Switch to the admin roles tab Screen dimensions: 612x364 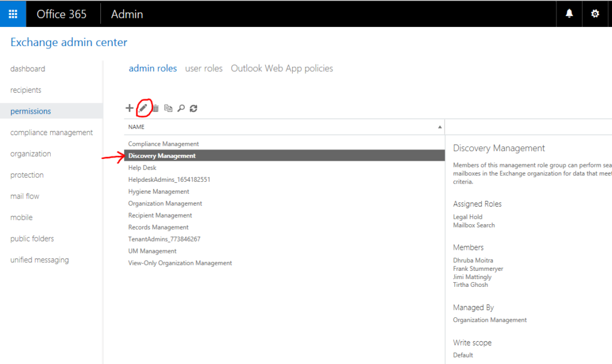152,68
